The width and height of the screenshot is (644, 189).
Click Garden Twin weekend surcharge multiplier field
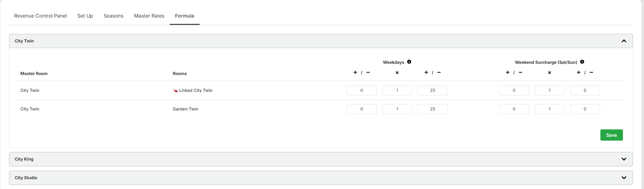(549, 109)
